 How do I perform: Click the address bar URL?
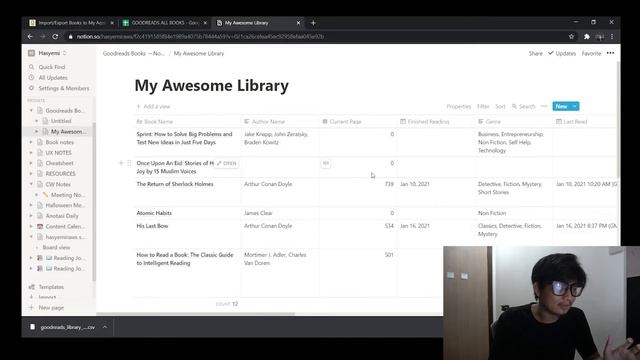pos(200,36)
